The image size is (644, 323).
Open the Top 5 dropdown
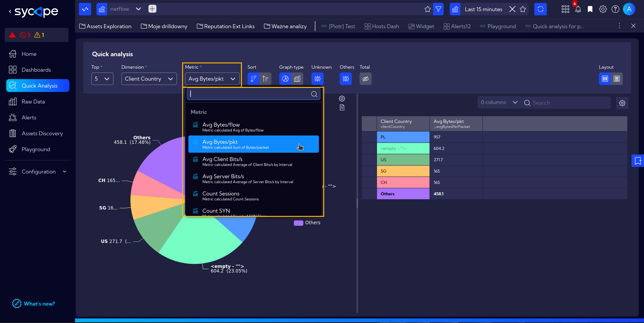pyautogui.click(x=102, y=79)
